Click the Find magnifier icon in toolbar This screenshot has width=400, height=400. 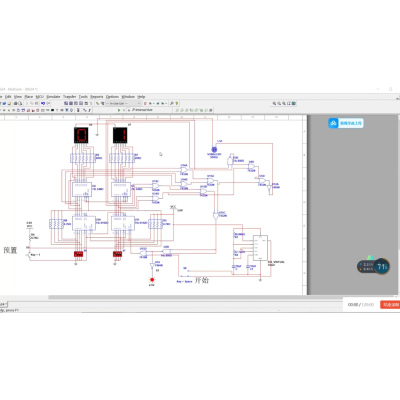pos(172,103)
